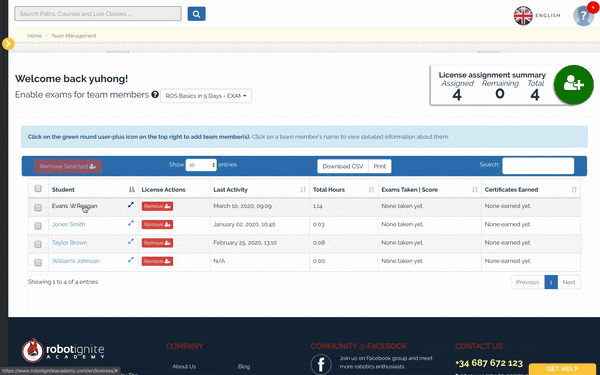Sort by the Student column header
This screenshot has width=600, height=375.
[93, 189]
